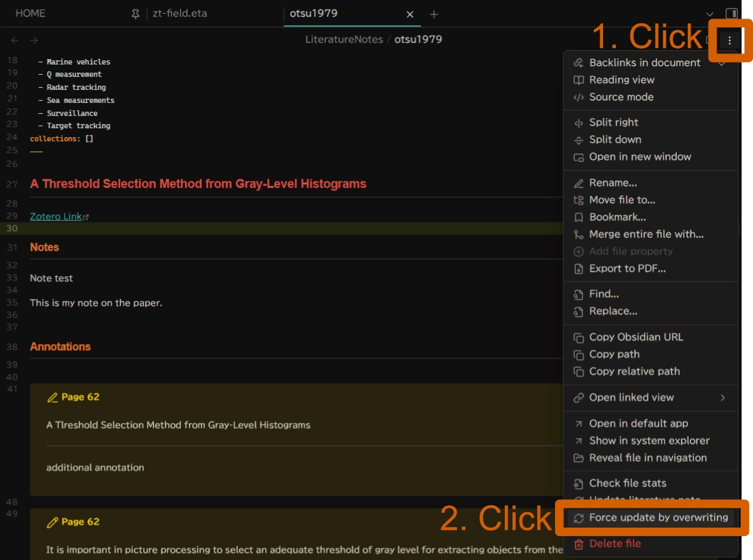Select Reading view from the menu
The height and width of the screenshot is (560, 753).
621,80
